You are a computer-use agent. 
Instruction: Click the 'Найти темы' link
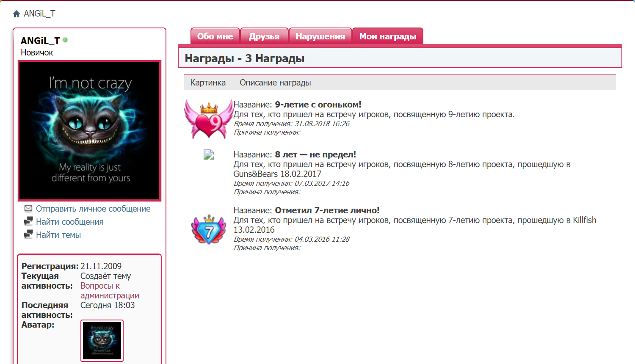pos(58,235)
